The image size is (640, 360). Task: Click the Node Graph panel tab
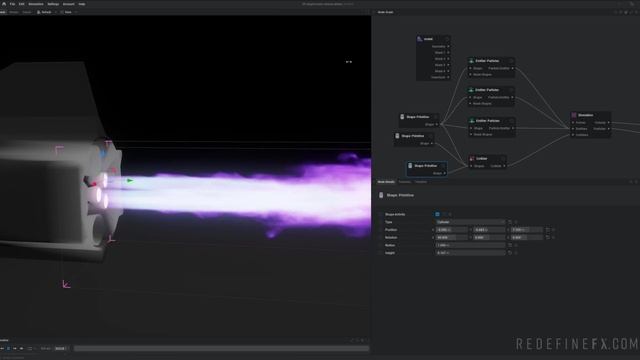[x=385, y=12]
